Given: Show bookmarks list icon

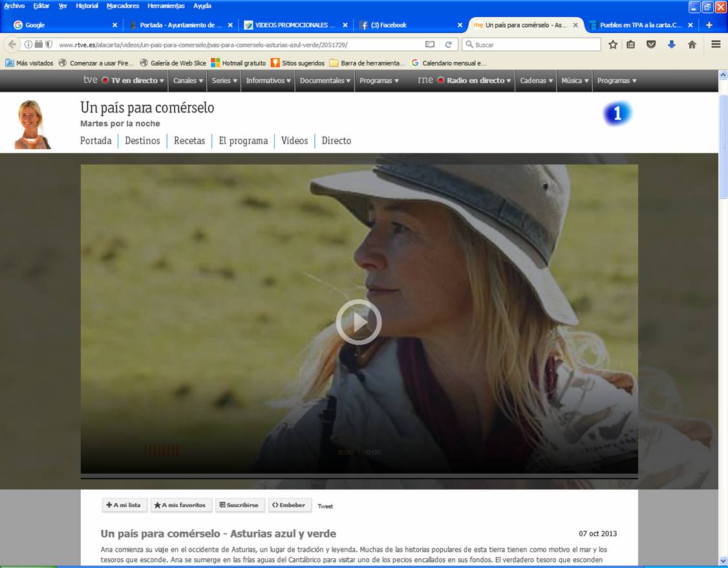Looking at the screenshot, I should pos(630,45).
